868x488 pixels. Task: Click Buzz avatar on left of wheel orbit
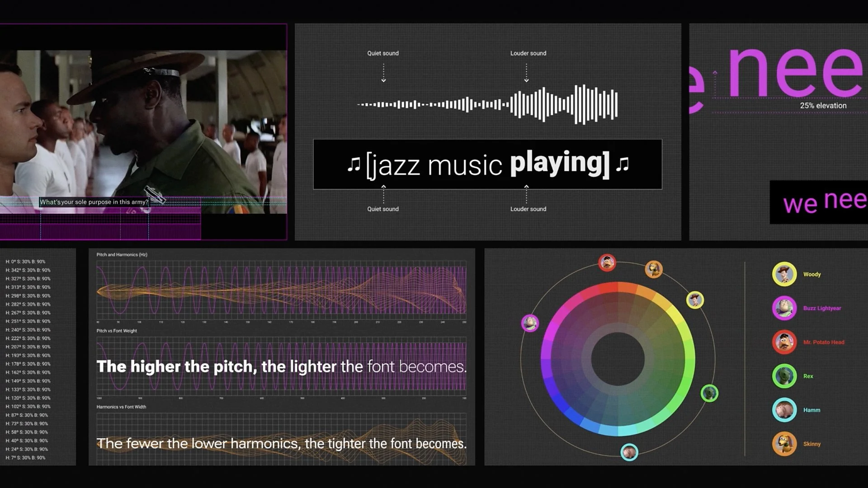pos(530,323)
